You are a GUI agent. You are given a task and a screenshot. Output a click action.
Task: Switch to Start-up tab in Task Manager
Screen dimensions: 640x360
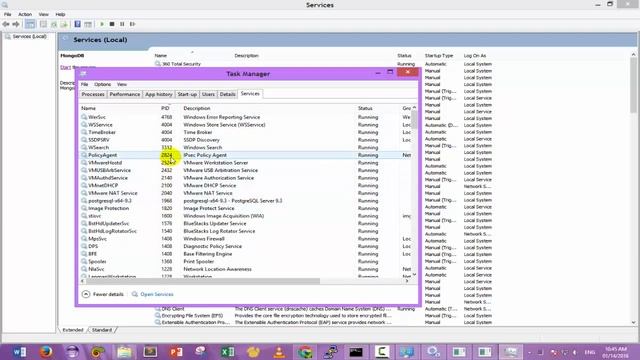coord(187,94)
